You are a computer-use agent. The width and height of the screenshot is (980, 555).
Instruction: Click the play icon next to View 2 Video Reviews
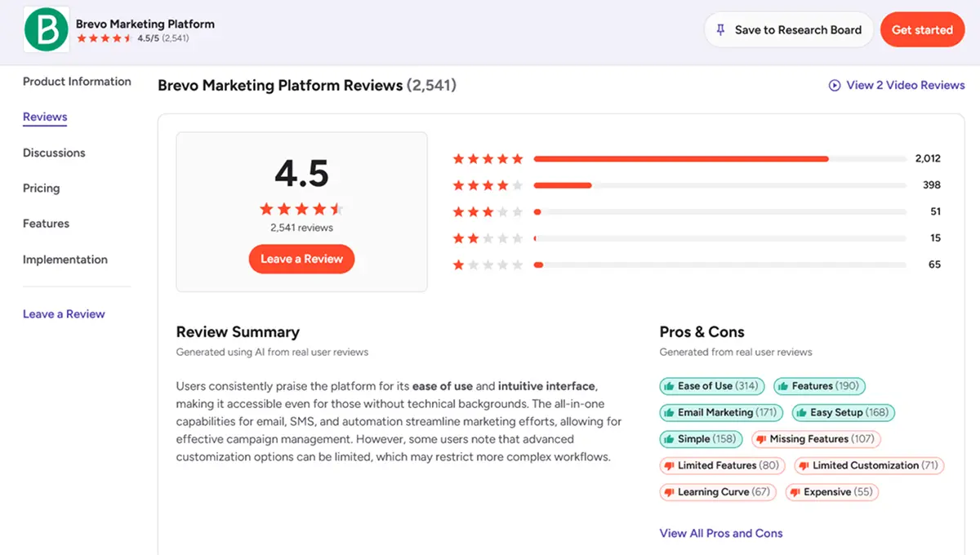coord(834,85)
